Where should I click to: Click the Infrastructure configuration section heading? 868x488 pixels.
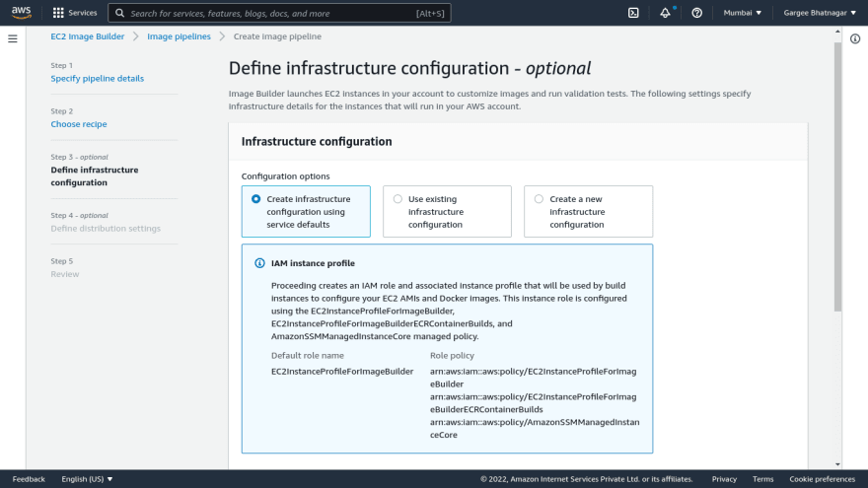pos(317,142)
